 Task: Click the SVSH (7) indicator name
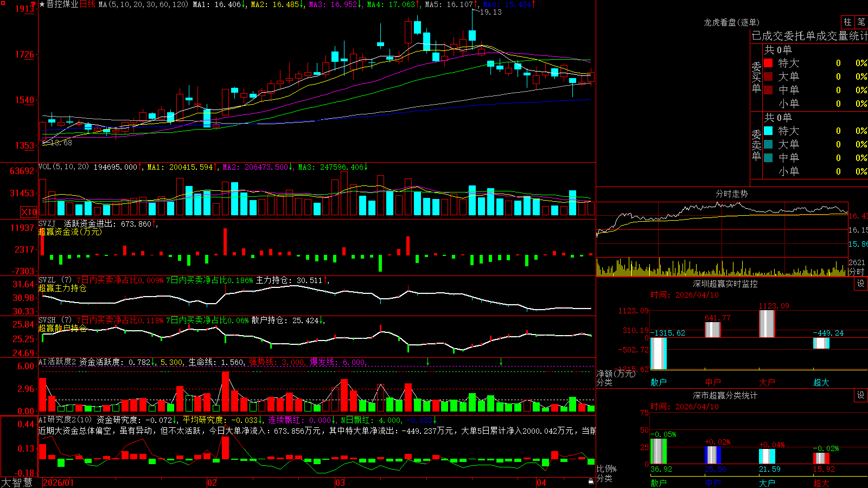coord(55,320)
